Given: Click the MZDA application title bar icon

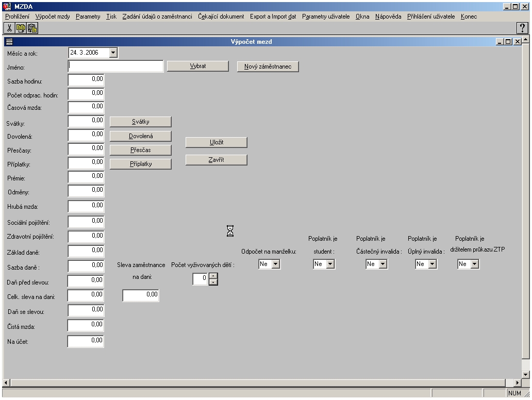Looking at the screenshot, I should [6, 6].
